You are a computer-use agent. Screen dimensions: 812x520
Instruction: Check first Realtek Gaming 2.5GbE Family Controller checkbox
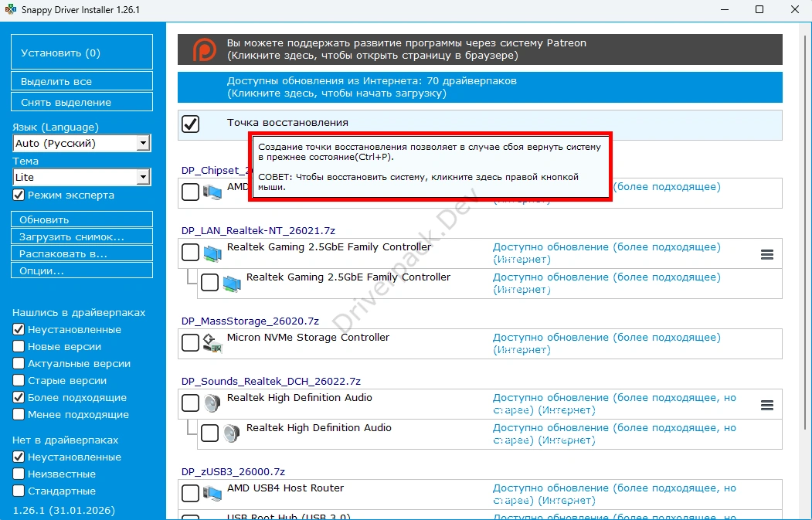[x=191, y=252]
